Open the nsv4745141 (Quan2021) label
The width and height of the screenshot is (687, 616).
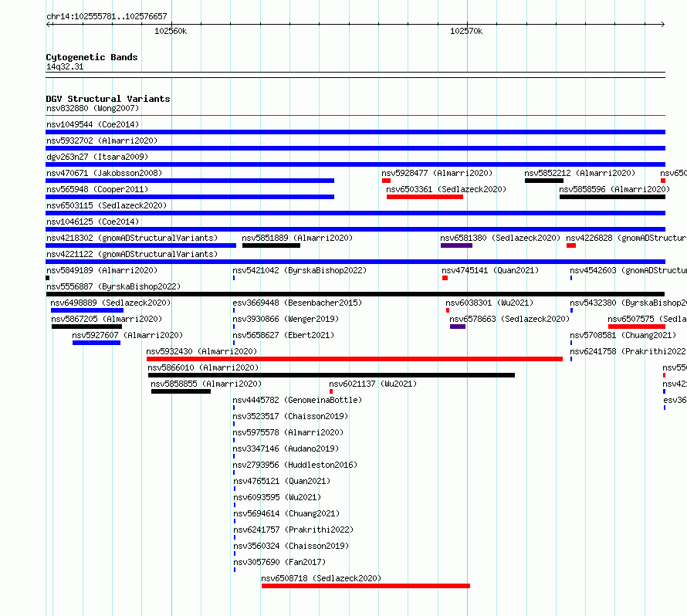click(490, 270)
